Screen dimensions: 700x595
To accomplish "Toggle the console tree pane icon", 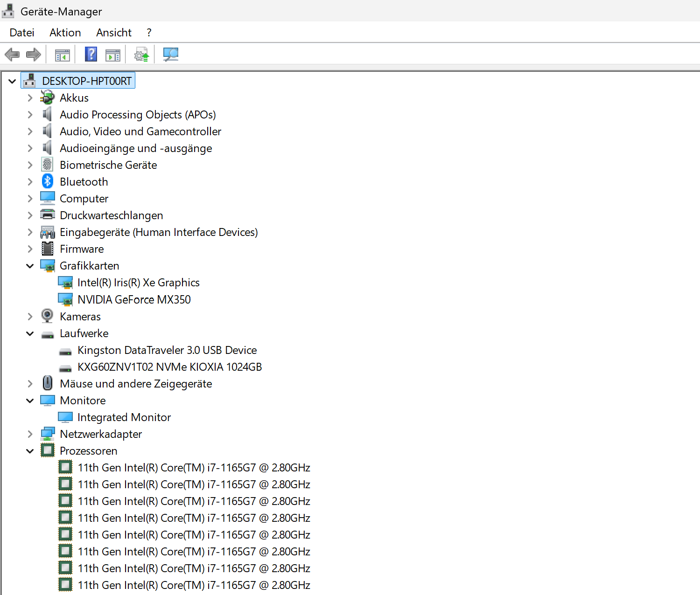I will 63,55.
